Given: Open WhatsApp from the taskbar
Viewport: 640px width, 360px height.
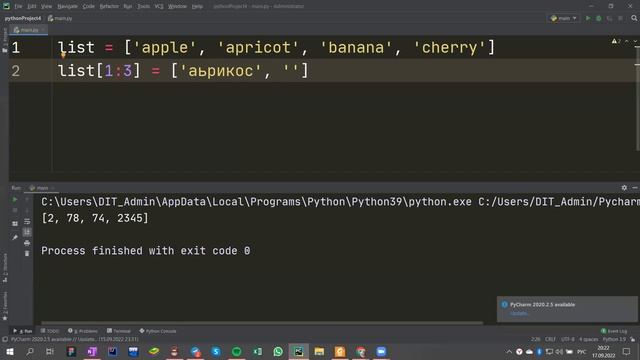Looking at the screenshot, I should tap(278, 351).
